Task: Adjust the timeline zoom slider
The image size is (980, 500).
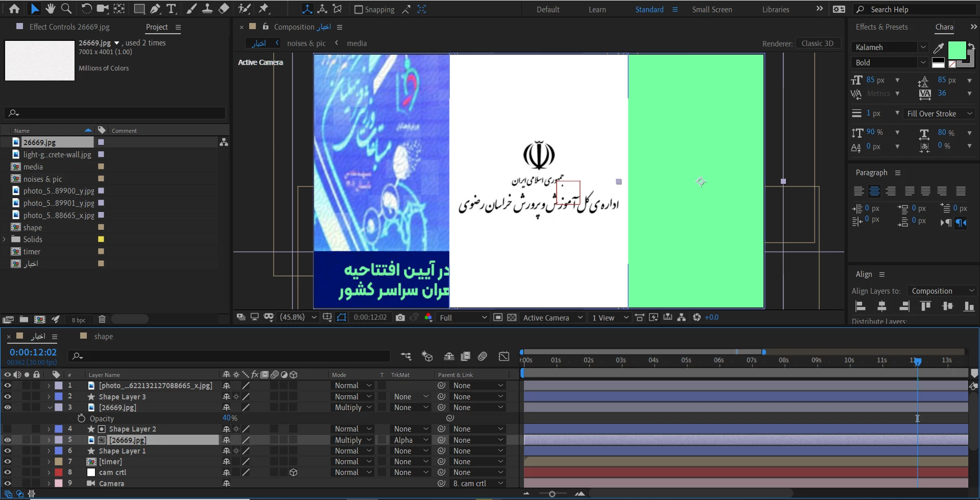Action: (552, 494)
